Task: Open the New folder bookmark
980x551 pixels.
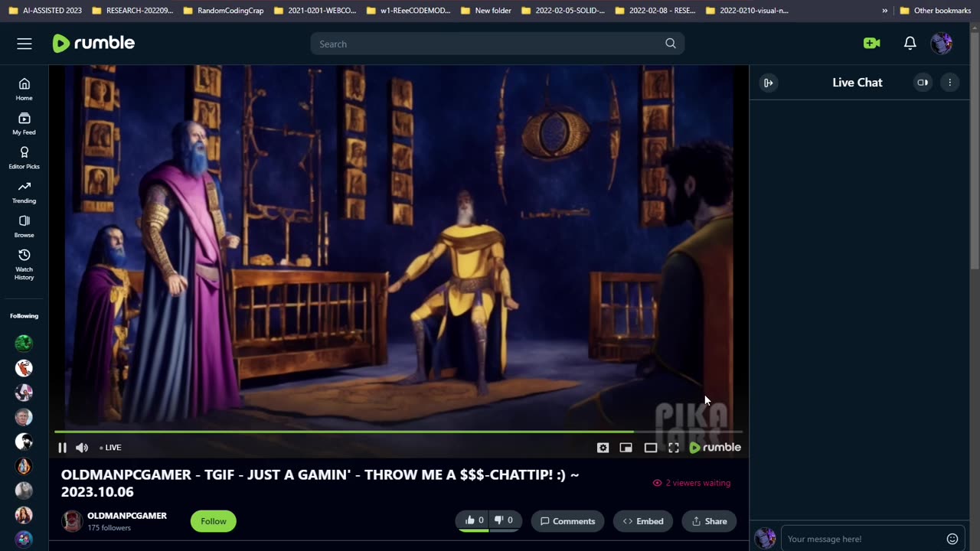Action: pos(485,11)
